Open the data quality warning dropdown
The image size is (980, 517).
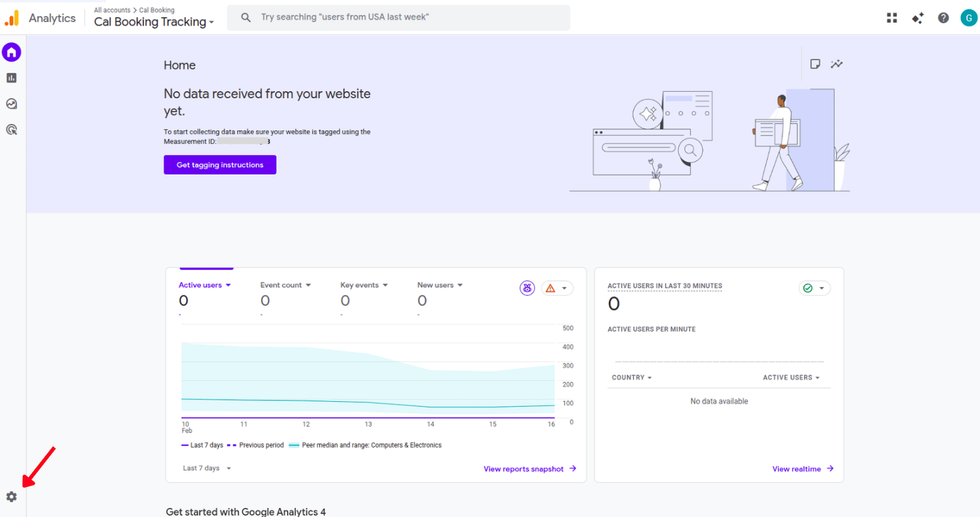pos(557,288)
